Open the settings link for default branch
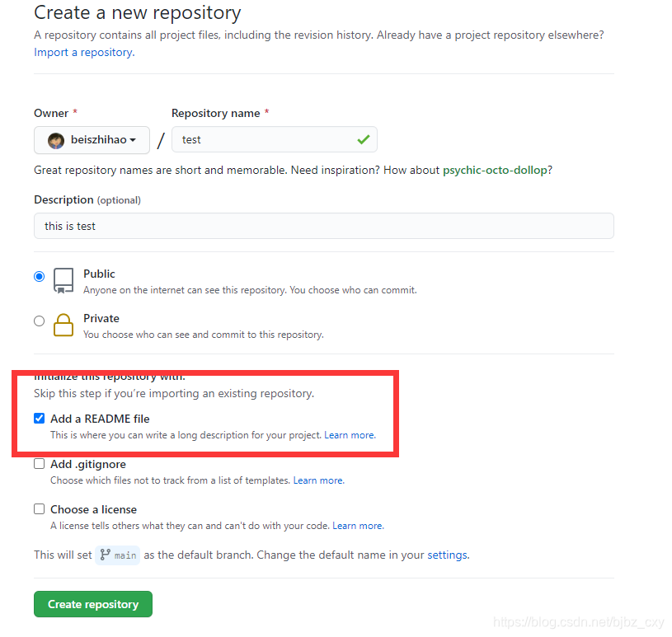672x637 pixels. 447,555
